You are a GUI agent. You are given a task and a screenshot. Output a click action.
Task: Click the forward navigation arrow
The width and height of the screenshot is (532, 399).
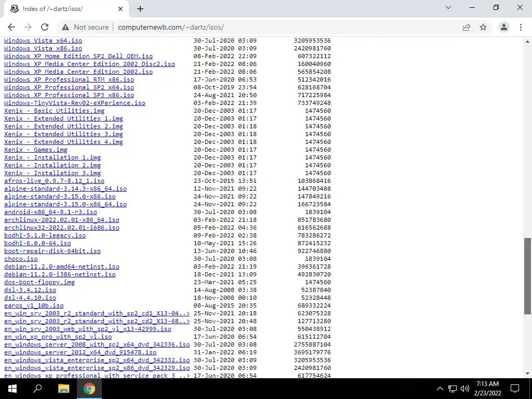(x=28, y=27)
